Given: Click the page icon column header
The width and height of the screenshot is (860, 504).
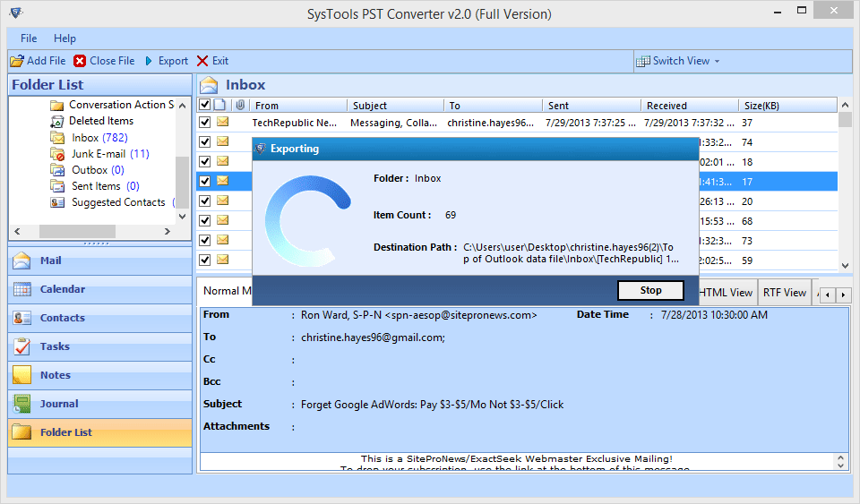Looking at the screenshot, I should coord(220,105).
